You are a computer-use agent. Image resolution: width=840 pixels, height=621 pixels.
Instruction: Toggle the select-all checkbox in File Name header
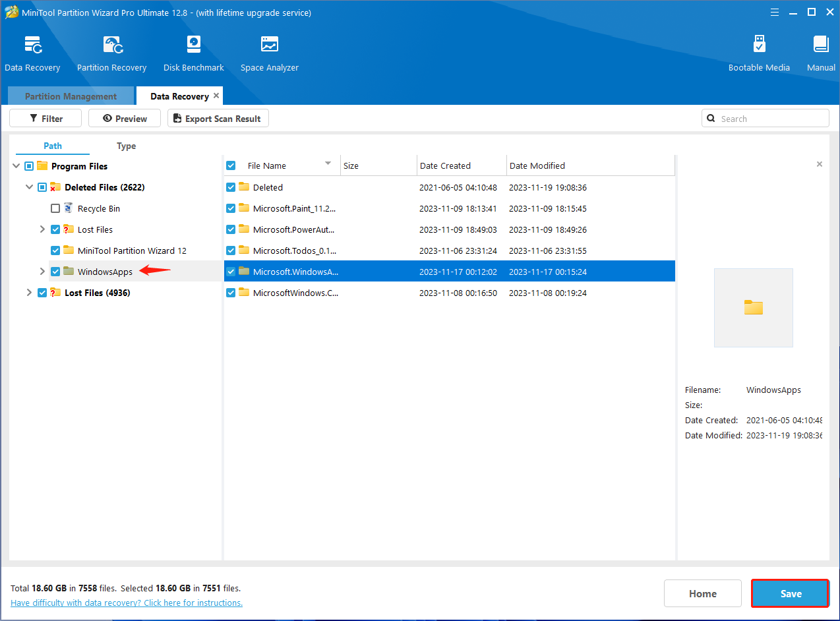231,166
